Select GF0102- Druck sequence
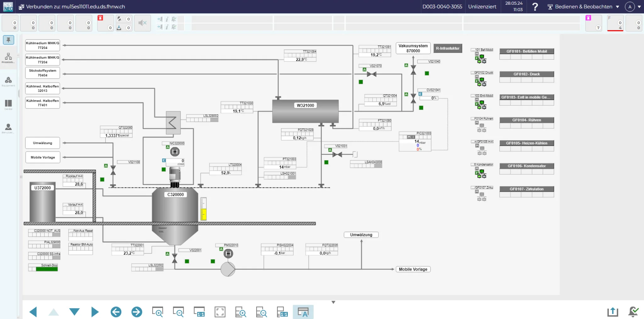The height and width of the screenshot is (319, 644). (x=527, y=74)
